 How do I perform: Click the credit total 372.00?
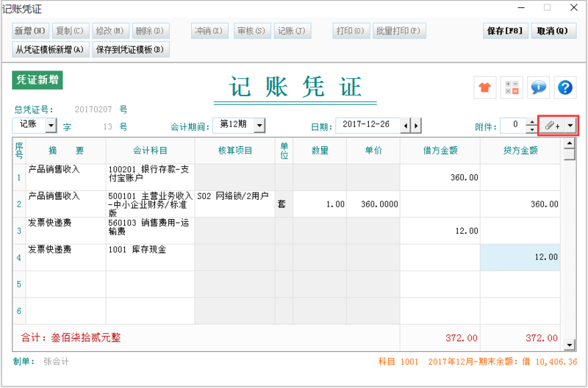(x=542, y=338)
